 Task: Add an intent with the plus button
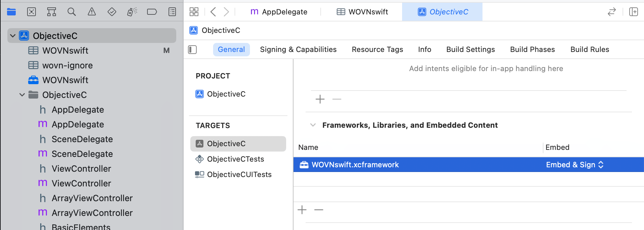tap(320, 99)
